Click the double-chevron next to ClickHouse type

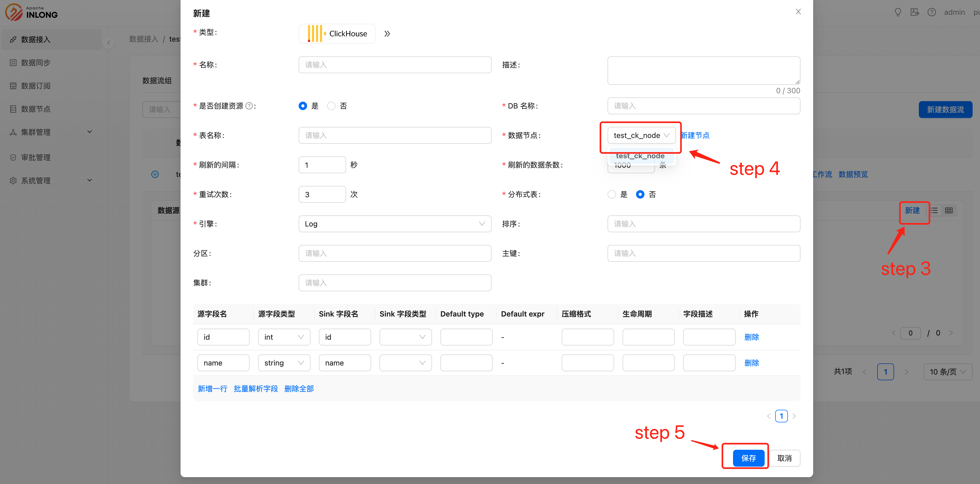[x=387, y=34]
